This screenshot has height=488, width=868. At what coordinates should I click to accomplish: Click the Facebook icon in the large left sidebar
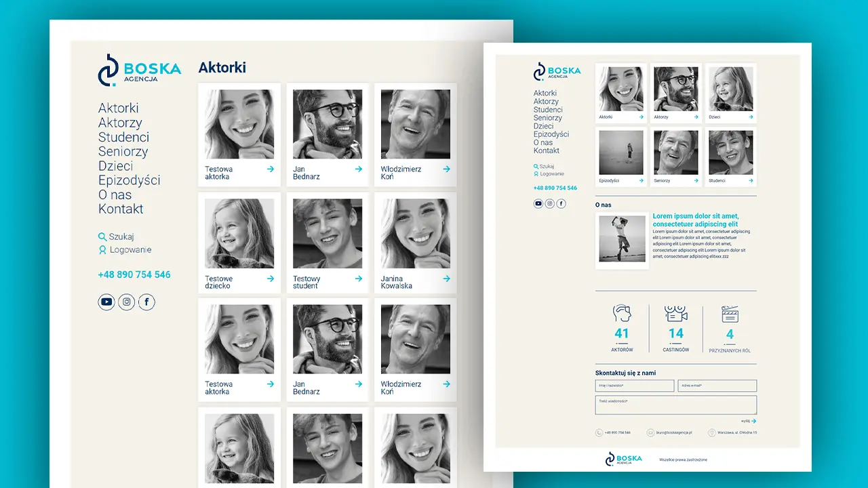[x=146, y=302]
